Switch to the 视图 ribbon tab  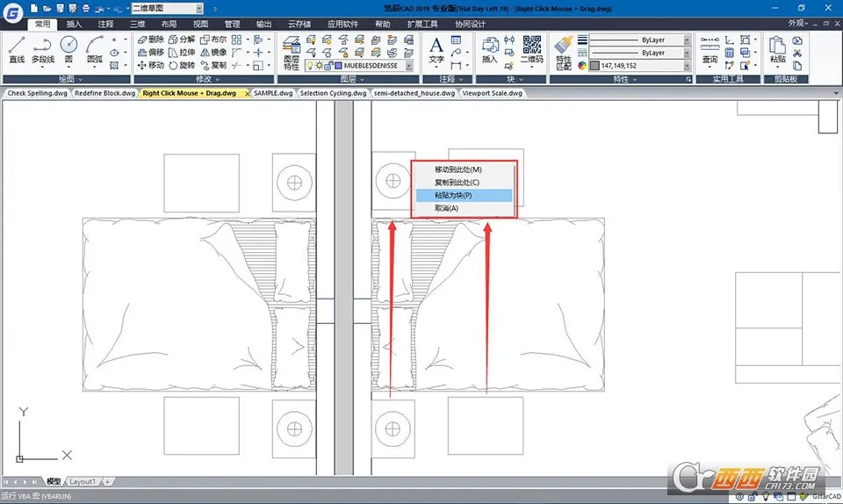[x=201, y=25]
